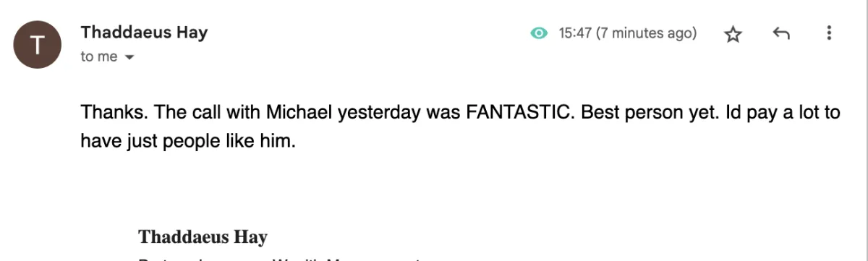Click the "to me" recipient text

(x=99, y=57)
